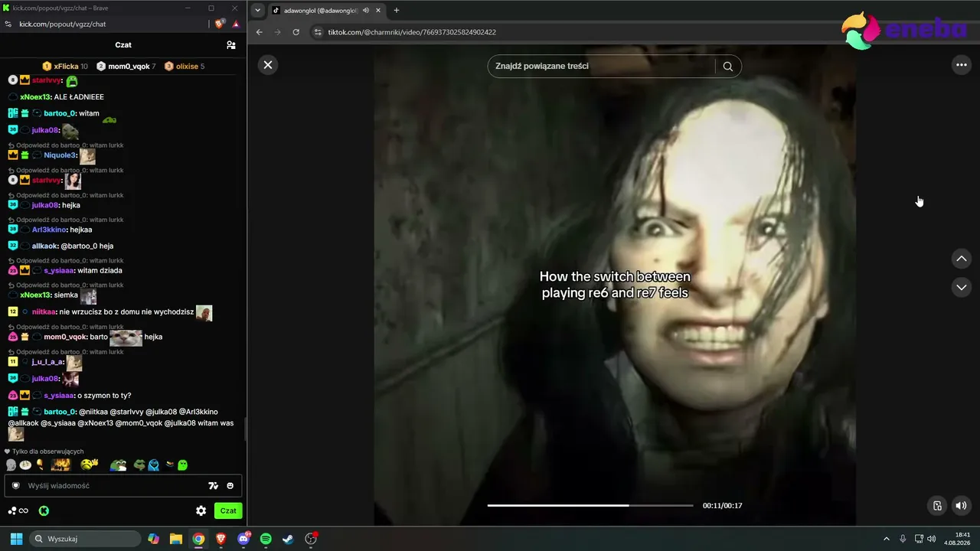Open the Kick emoji picker
980x551 pixels.
pyautogui.click(x=230, y=486)
